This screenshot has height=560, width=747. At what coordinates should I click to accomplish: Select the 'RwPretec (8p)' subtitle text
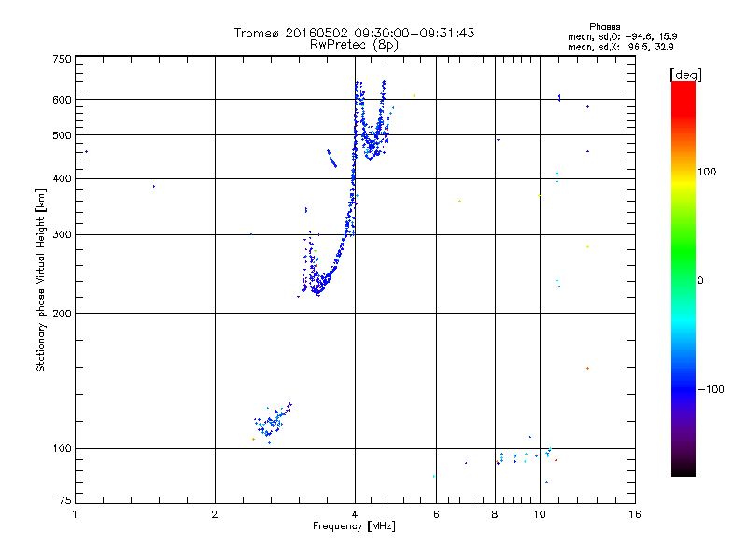pos(354,45)
